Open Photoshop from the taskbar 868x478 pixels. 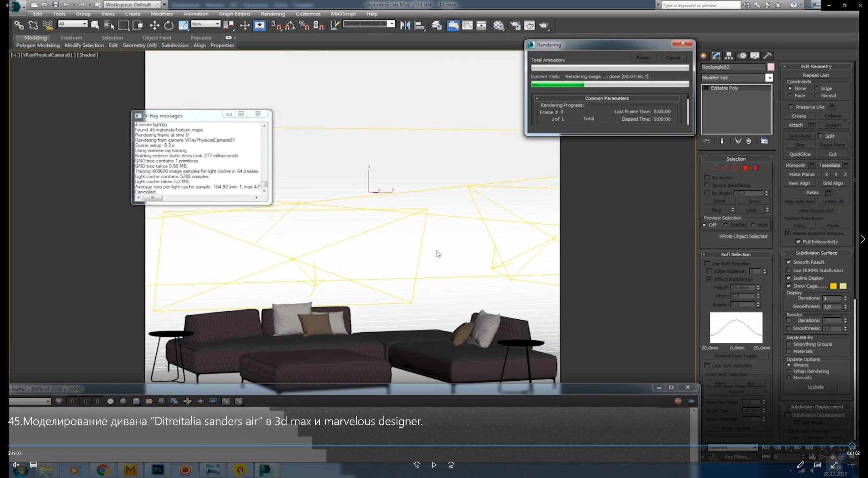click(x=157, y=470)
